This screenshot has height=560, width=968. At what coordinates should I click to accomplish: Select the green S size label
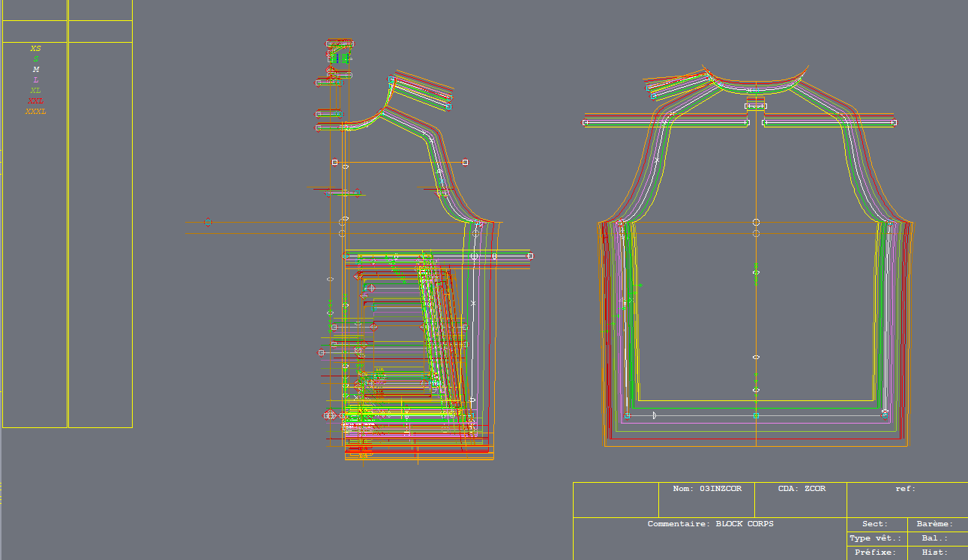click(35, 59)
